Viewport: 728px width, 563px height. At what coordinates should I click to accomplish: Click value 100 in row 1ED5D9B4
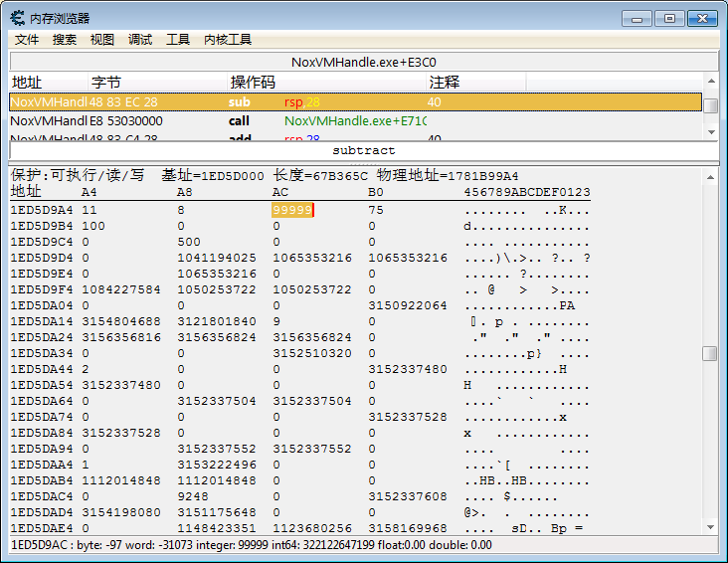coord(93,226)
